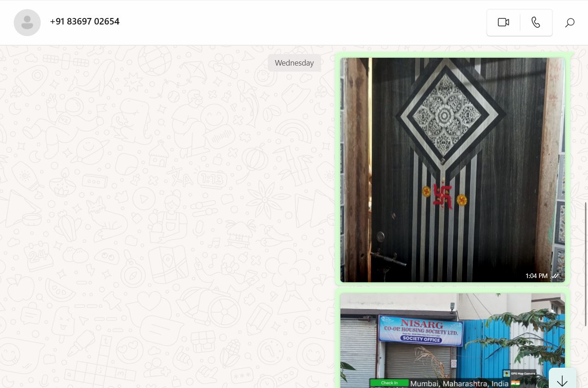Start a voice call using phone icon
588x388 pixels.
(536, 22)
